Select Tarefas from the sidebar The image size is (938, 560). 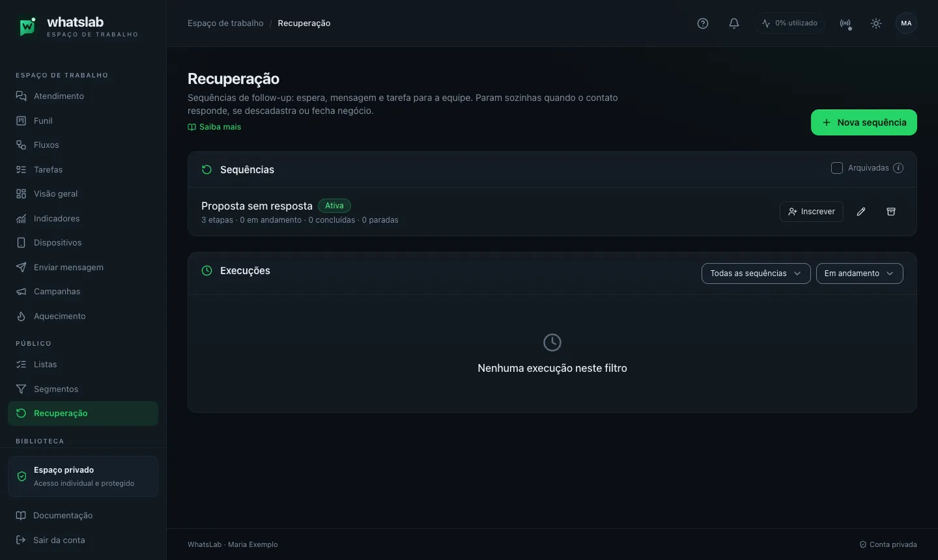pos(83,169)
